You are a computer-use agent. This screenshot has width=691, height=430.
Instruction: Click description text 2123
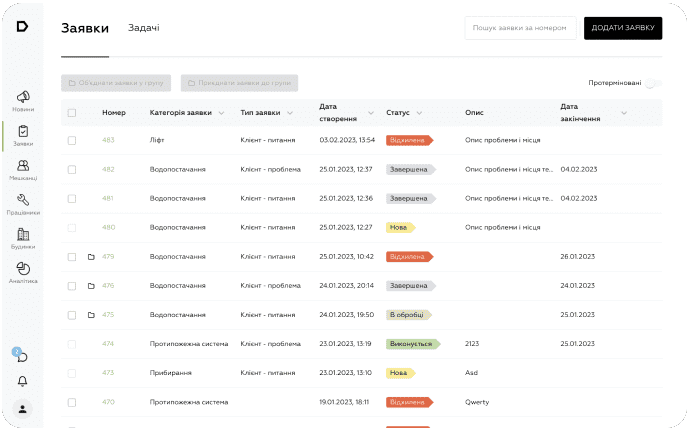472,344
